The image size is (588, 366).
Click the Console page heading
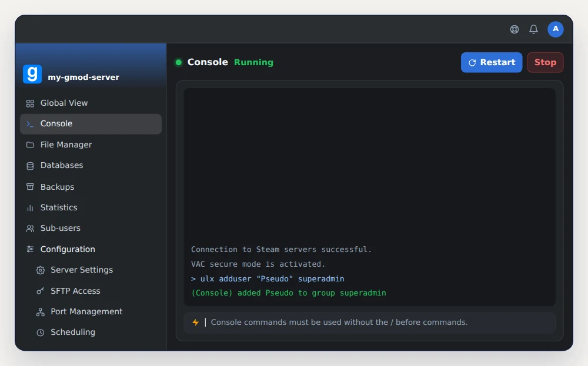(208, 62)
